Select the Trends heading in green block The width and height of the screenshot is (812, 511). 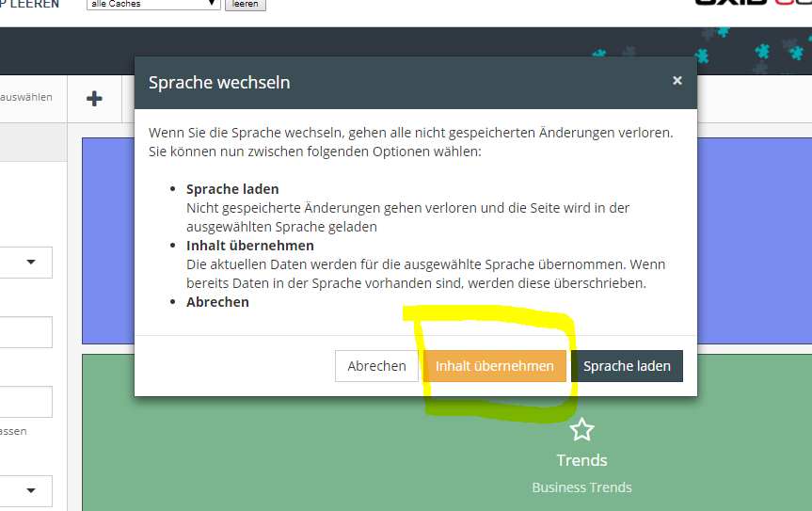pos(581,460)
